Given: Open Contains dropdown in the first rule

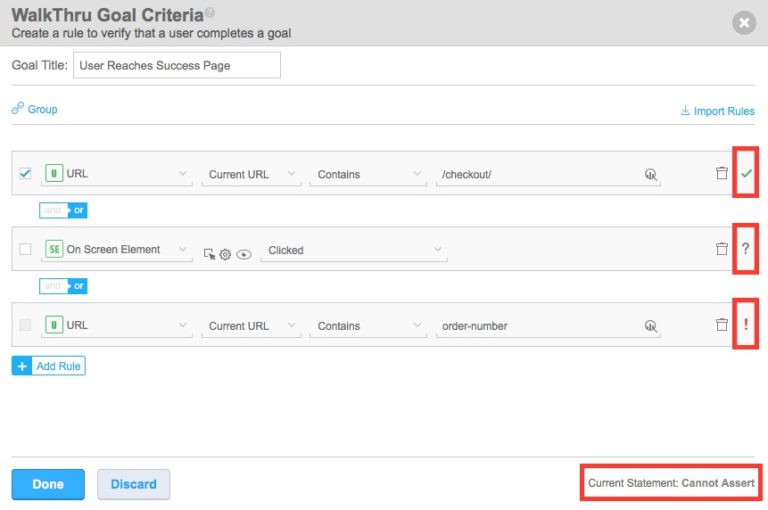Looking at the screenshot, I should [368, 174].
